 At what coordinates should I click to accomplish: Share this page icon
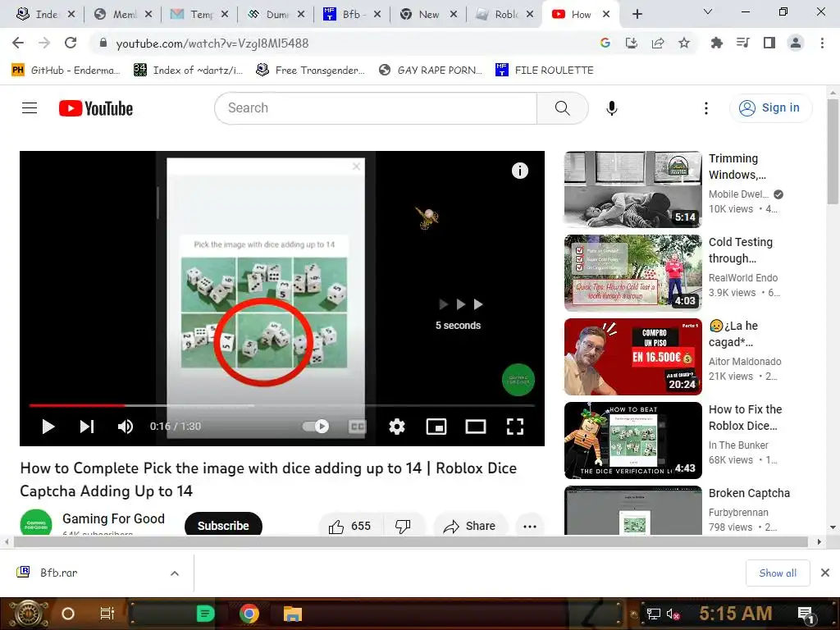click(658, 43)
